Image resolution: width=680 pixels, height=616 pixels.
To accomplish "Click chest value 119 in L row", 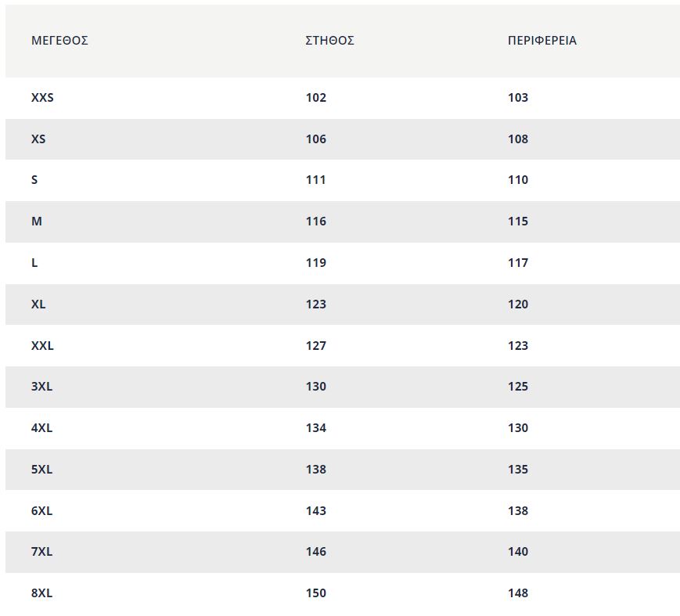I will click(x=315, y=263).
